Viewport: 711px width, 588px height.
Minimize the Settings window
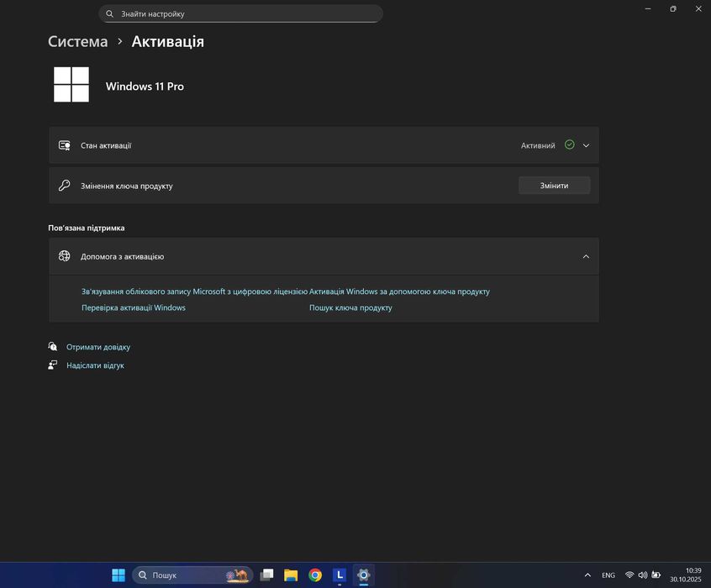pyautogui.click(x=648, y=8)
